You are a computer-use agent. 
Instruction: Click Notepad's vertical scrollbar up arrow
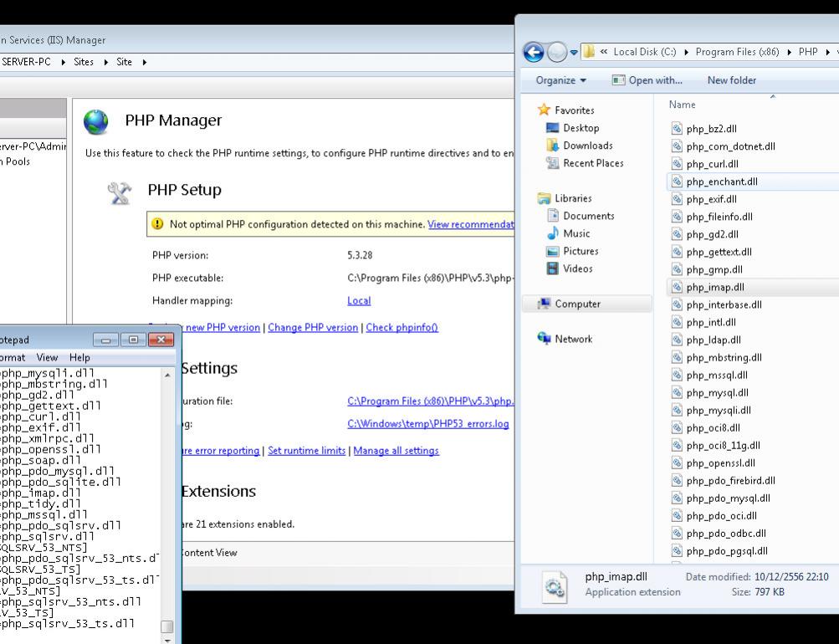(x=167, y=376)
